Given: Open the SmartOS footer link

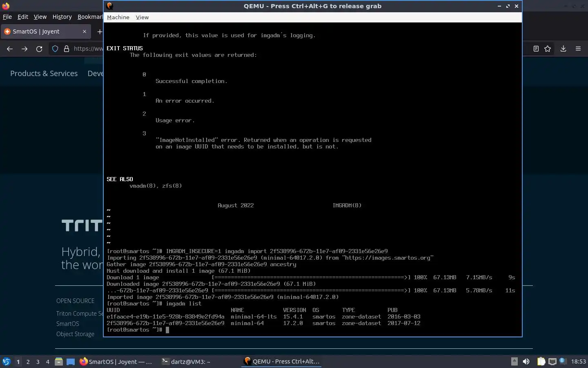Looking at the screenshot, I should (68, 323).
